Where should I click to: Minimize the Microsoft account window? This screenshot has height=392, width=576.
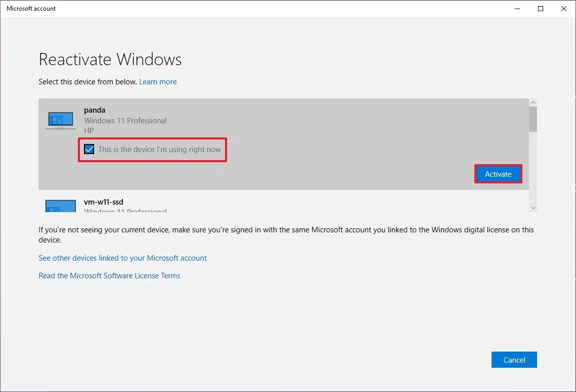click(x=517, y=9)
